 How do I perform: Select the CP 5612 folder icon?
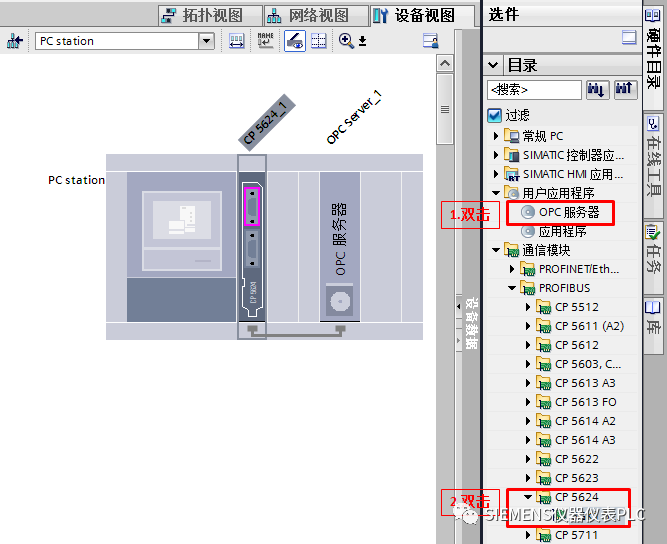pyautogui.click(x=544, y=345)
